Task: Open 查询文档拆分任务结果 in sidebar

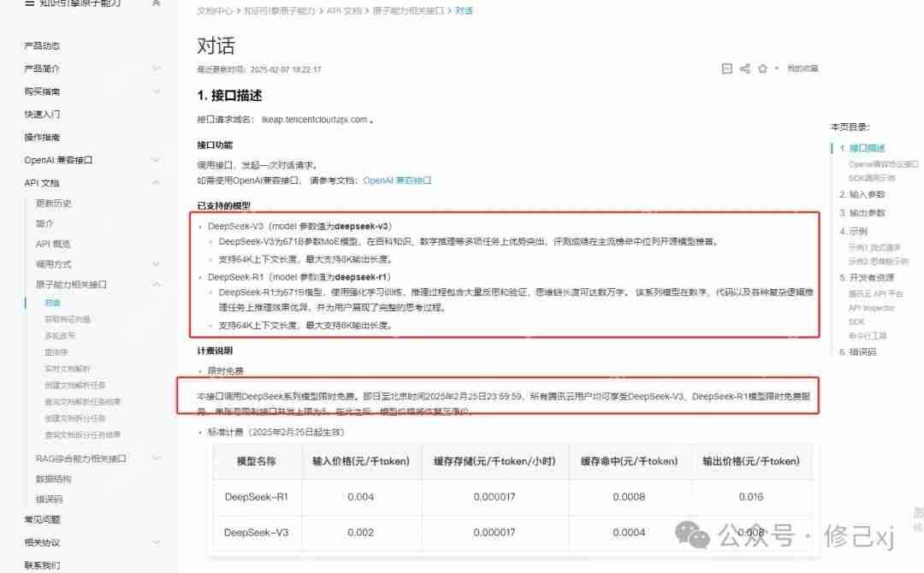Action: [x=82, y=434]
